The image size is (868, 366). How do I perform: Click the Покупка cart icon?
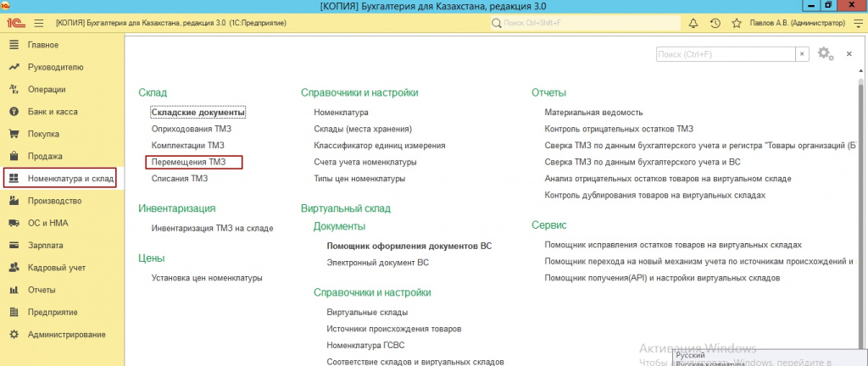14,134
